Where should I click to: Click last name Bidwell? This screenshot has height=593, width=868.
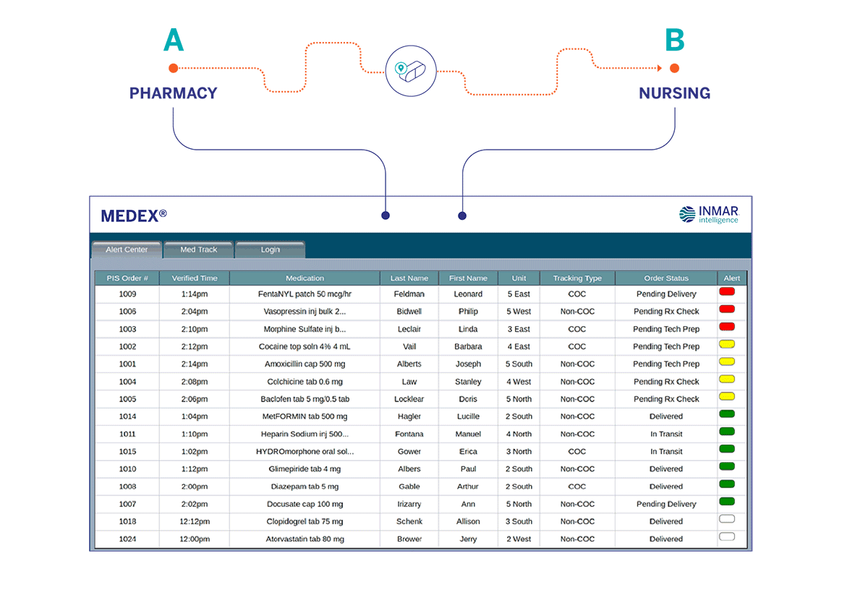pos(409,312)
